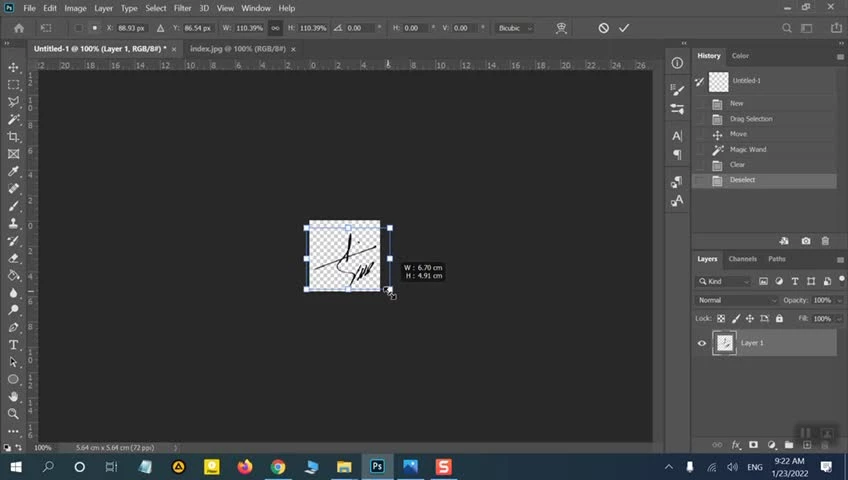The width and height of the screenshot is (848, 480).
Task: Switch to the Channels panel tab
Action: point(742,259)
